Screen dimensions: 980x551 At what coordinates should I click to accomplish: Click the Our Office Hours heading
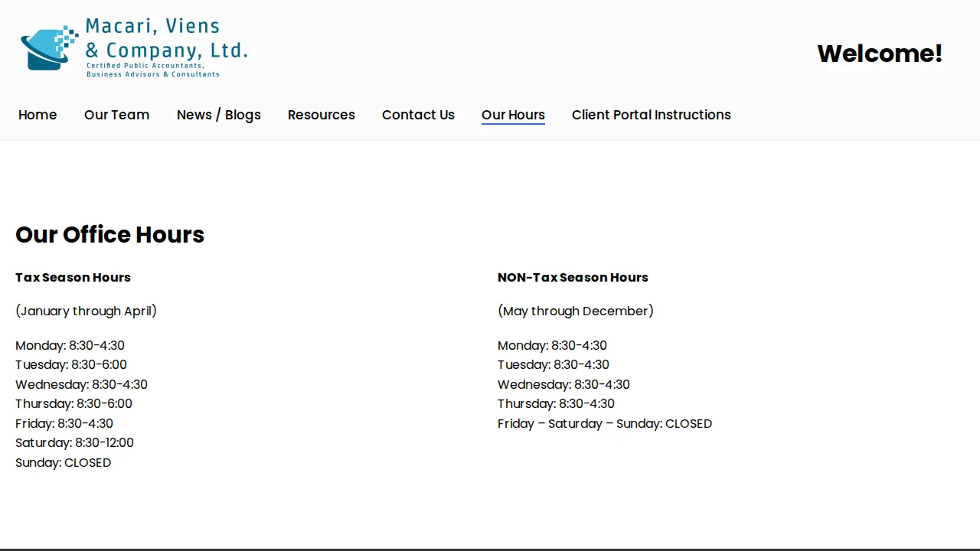tap(110, 234)
